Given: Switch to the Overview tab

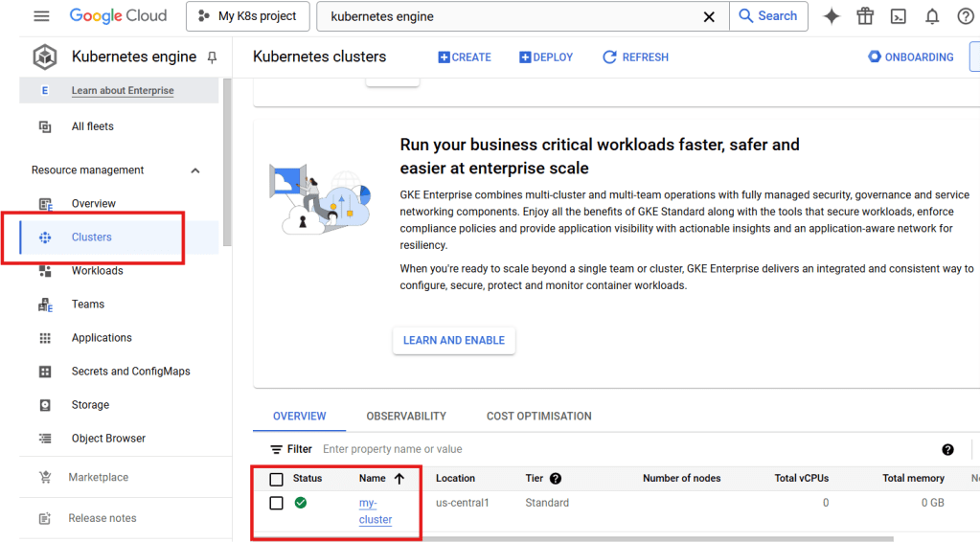Looking at the screenshot, I should [x=300, y=417].
